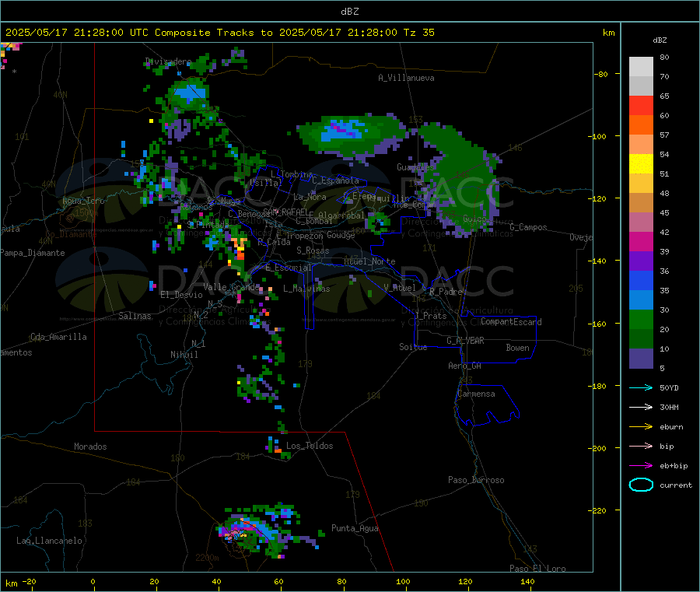
Task: Click the Bowen map label
Action: [518, 348]
